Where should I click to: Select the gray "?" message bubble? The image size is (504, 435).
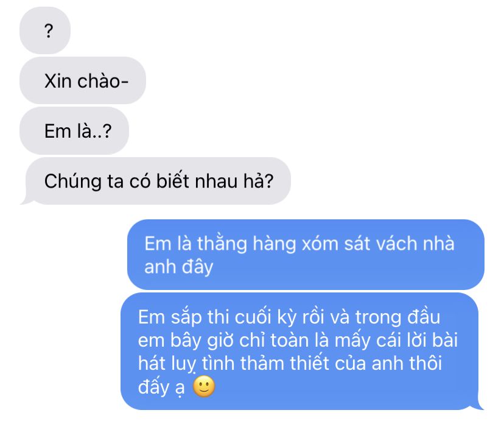click(x=45, y=30)
